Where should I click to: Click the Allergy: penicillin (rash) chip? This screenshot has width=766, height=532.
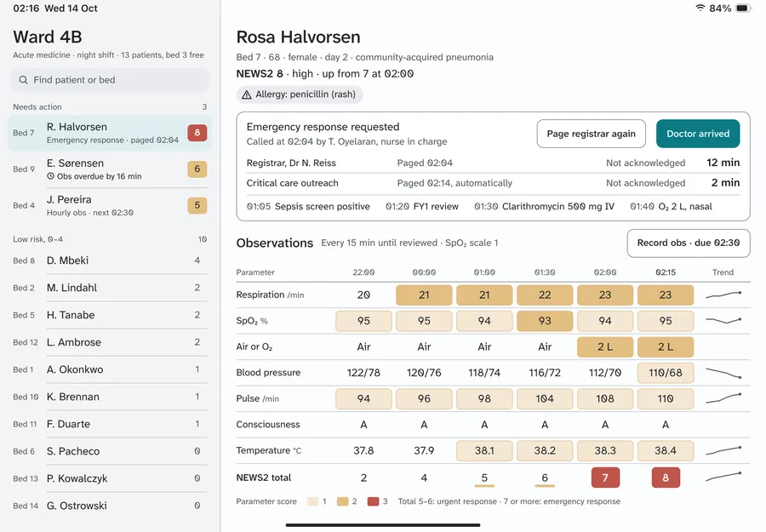tap(300, 94)
